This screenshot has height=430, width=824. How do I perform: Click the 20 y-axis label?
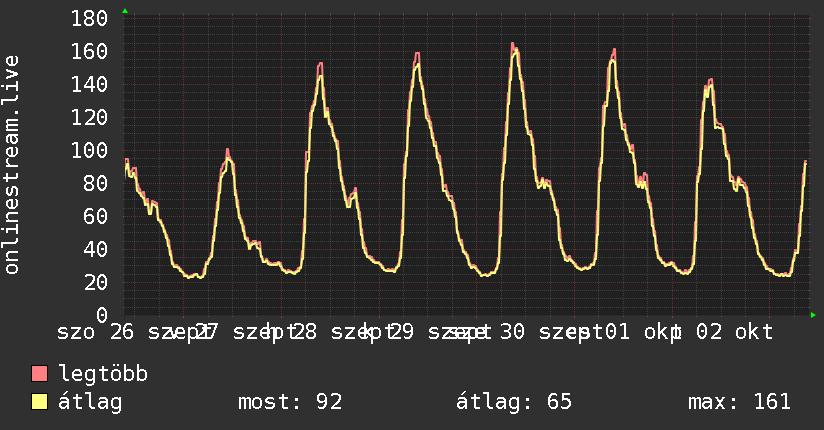(x=96, y=282)
